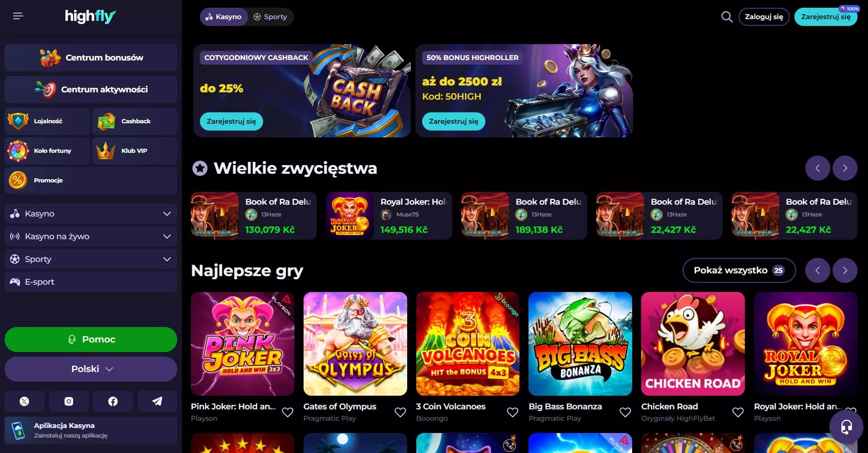868x453 pixels.
Task: Open the X (Twitter) social link
Action: (25, 401)
